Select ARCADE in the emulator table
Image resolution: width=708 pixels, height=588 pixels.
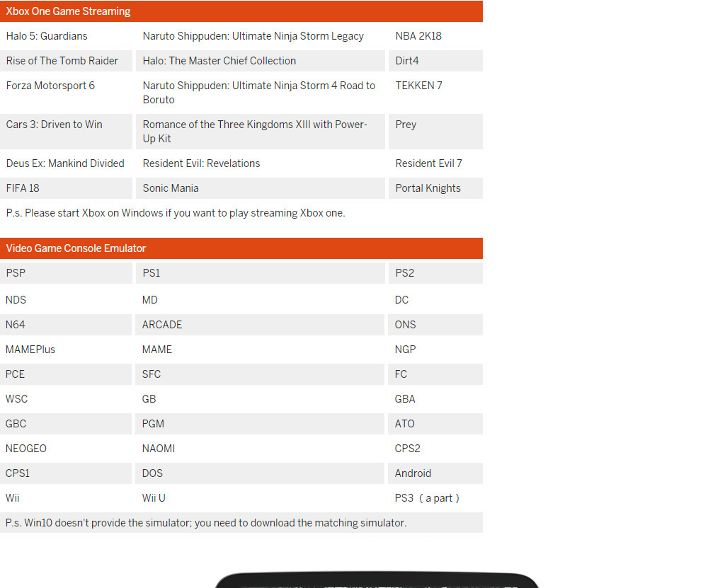coord(162,325)
